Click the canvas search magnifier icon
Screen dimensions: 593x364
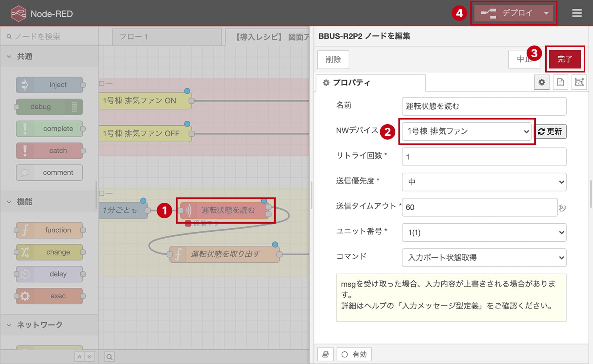[x=110, y=357]
